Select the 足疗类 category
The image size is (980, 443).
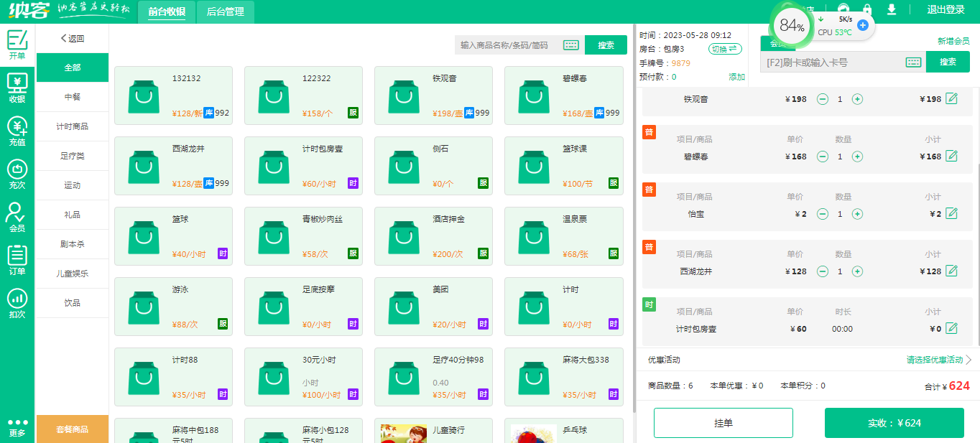click(72, 156)
